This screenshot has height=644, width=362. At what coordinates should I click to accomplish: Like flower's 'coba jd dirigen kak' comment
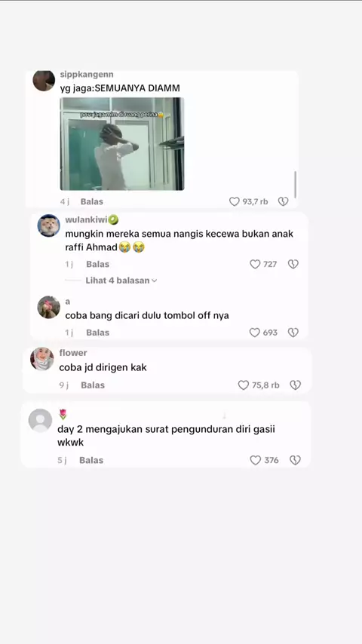click(x=244, y=385)
